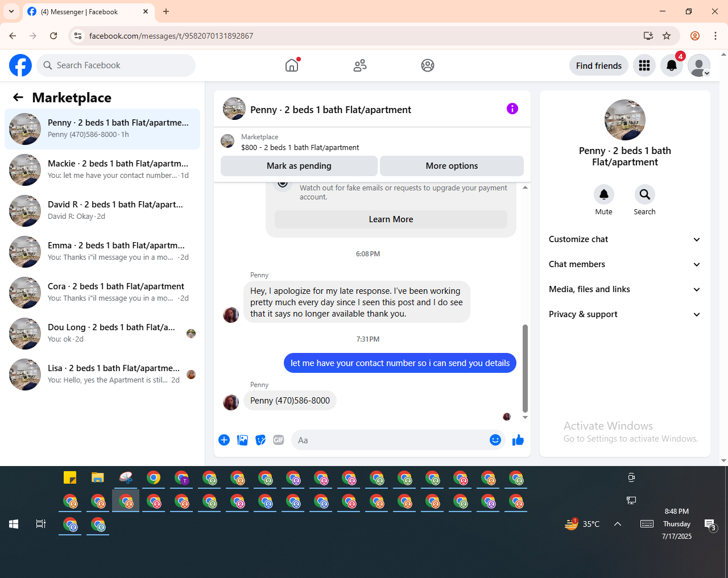The image size is (728, 578).
Task: Click the browser address bar URL
Action: (171, 36)
